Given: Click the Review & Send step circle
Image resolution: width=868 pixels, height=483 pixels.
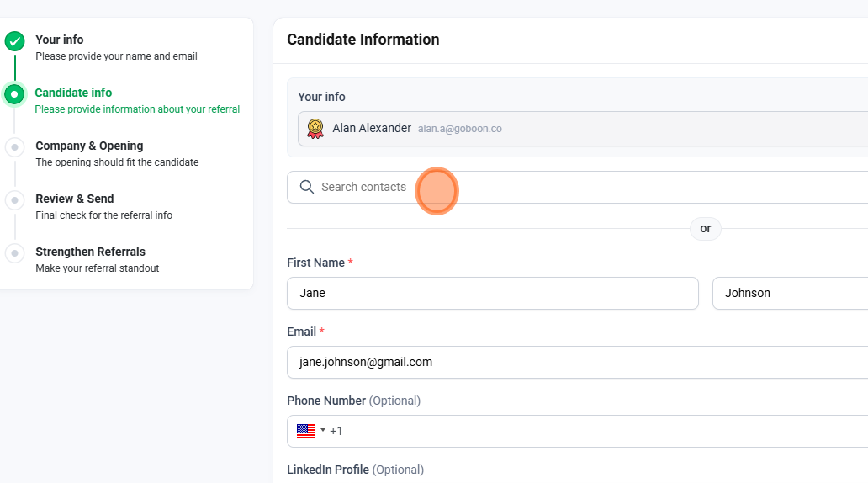Looking at the screenshot, I should 15,200.
